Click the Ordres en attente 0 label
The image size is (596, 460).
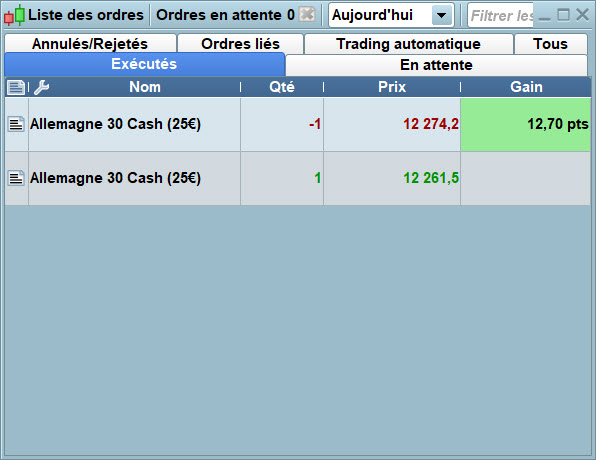(x=225, y=15)
